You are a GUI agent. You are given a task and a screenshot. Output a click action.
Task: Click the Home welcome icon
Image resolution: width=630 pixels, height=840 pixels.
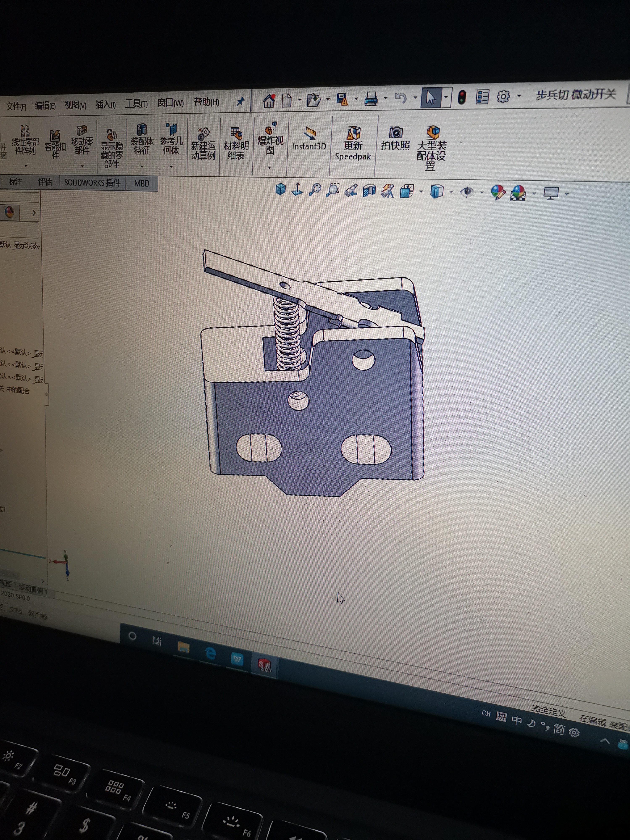coord(269,101)
